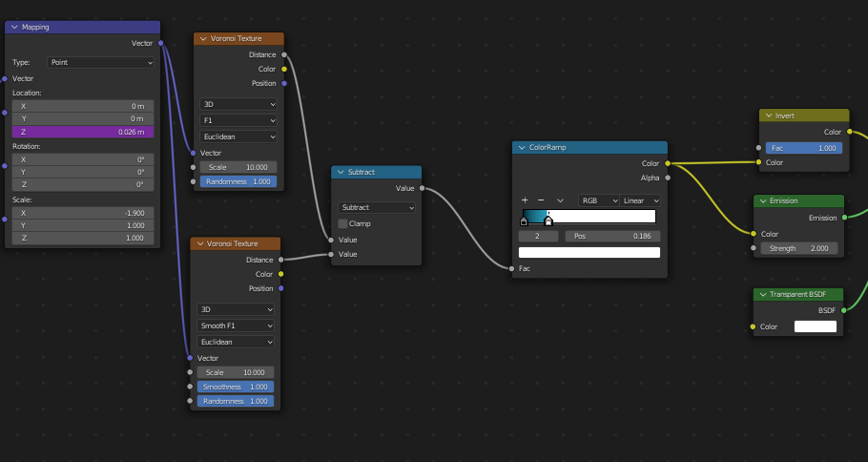Click the Transparent BSDF white color swatch
Screen dimensions: 868x462
tap(815, 326)
